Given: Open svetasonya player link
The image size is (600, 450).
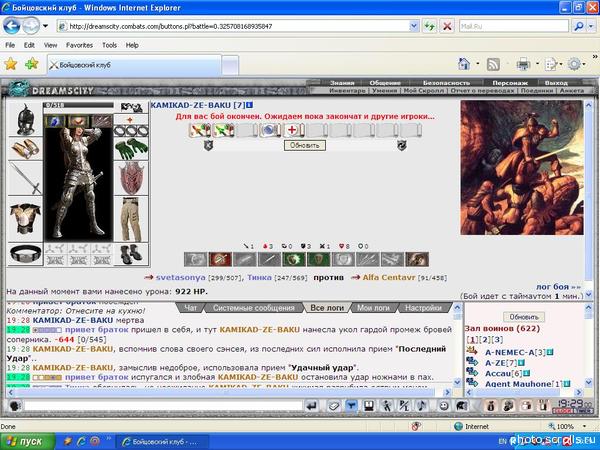Looking at the screenshot, I should pyautogui.click(x=180, y=278).
